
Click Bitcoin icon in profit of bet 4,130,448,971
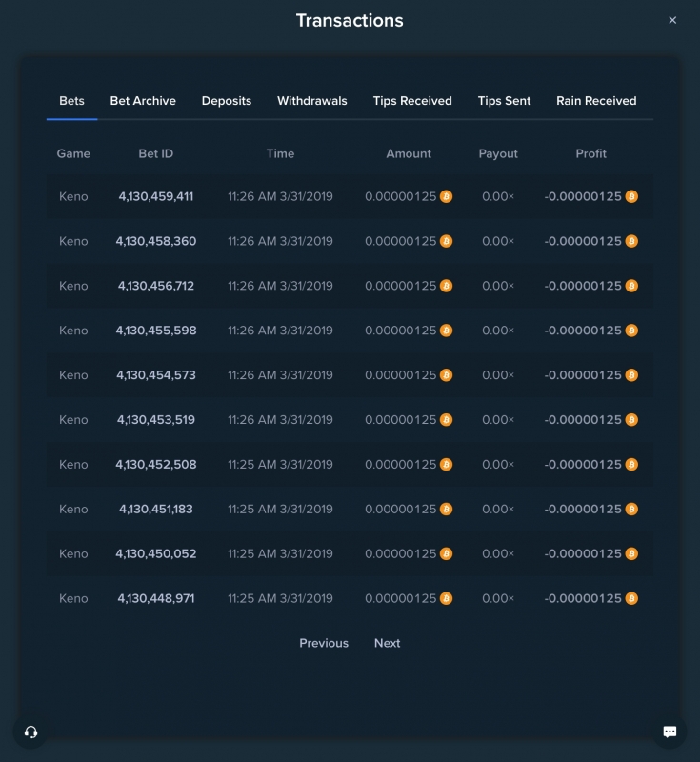click(631, 599)
